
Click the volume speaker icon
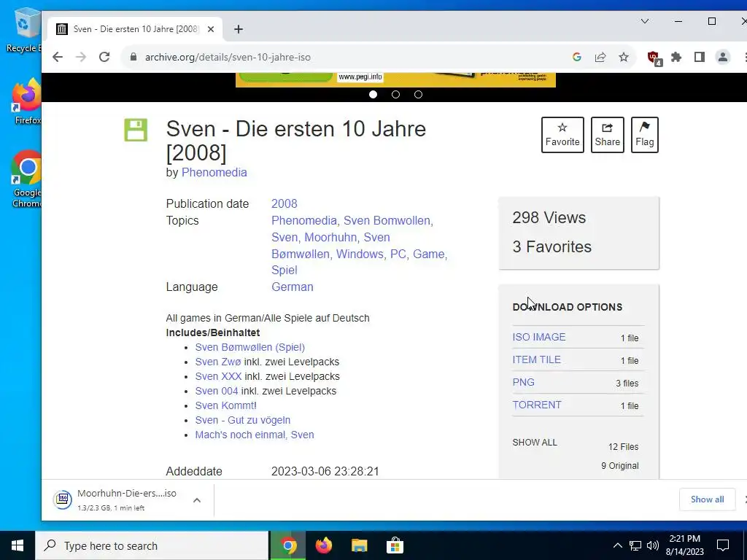[653, 545]
